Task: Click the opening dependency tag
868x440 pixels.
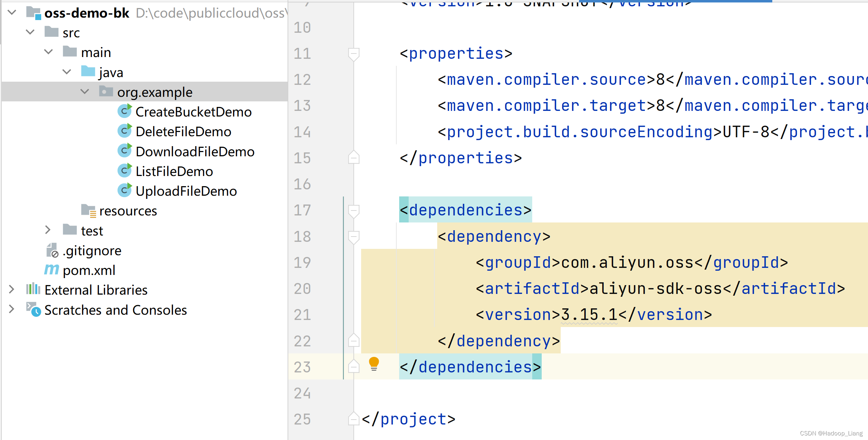Action: [494, 237]
